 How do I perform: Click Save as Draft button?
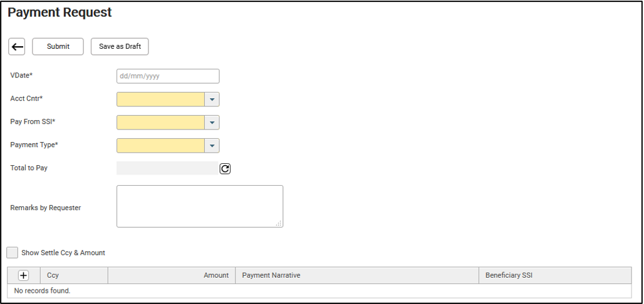pos(120,47)
